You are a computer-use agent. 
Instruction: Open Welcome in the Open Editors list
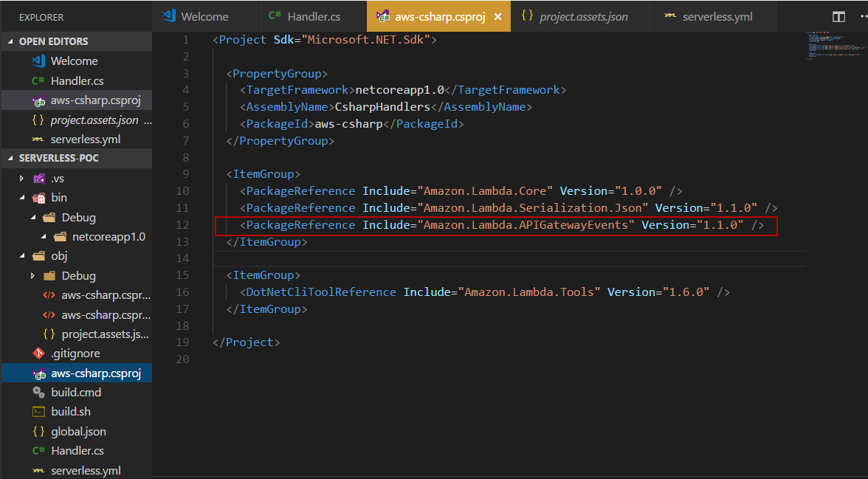pyautogui.click(x=74, y=61)
